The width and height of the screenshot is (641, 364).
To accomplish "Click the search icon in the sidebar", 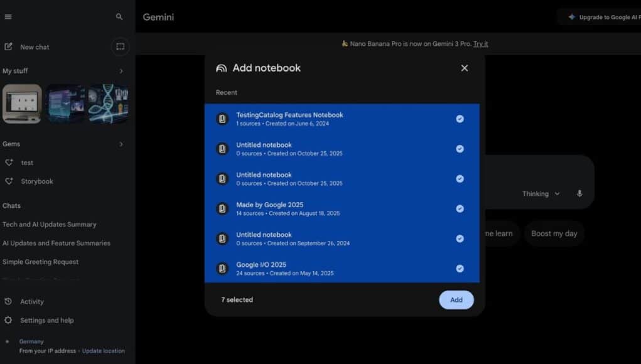I will (119, 16).
